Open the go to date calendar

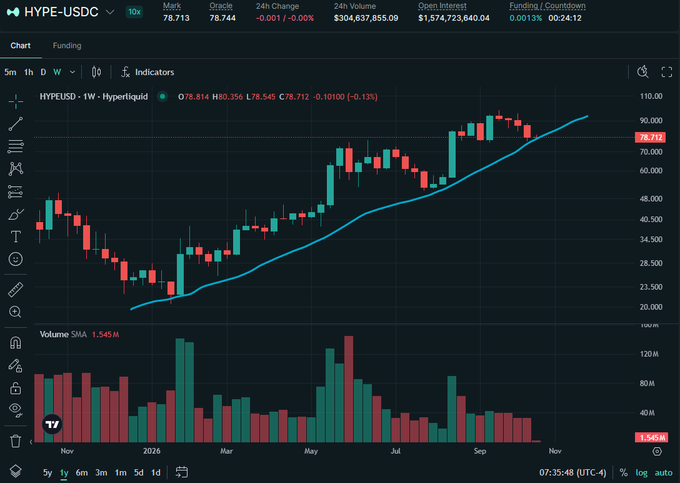tap(182, 472)
